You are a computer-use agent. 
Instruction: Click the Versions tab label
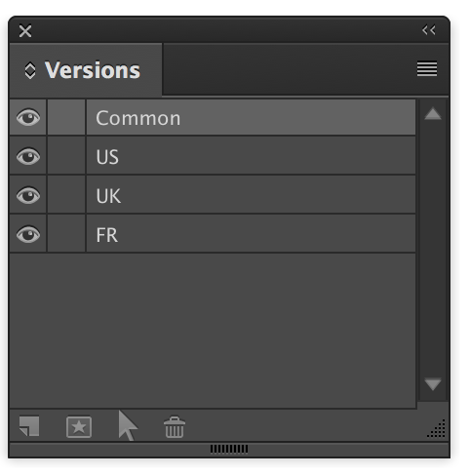point(93,70)
